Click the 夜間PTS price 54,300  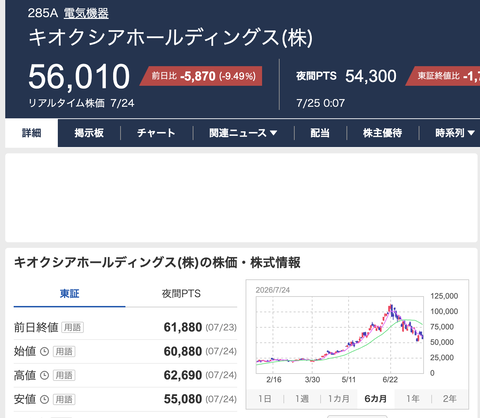(x=371, y=76)
